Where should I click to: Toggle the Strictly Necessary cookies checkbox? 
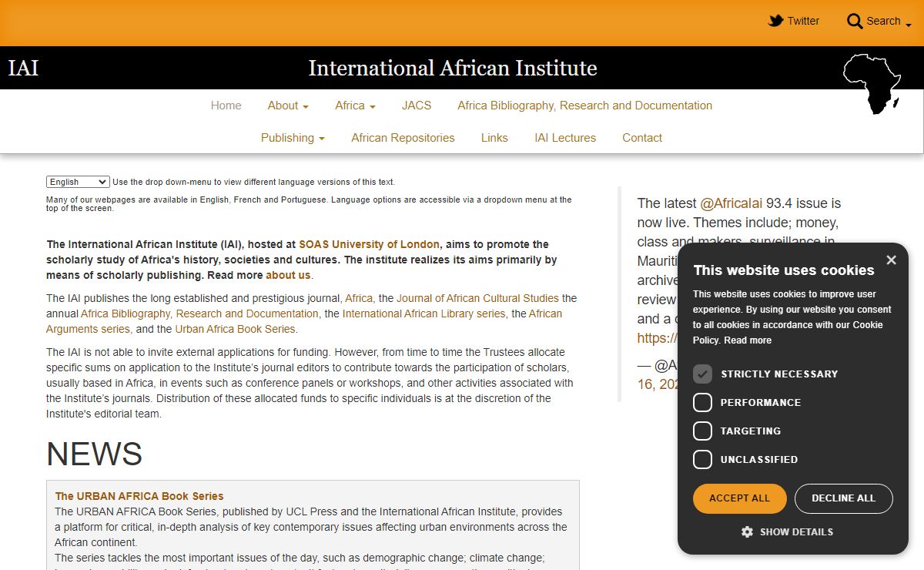702,374
